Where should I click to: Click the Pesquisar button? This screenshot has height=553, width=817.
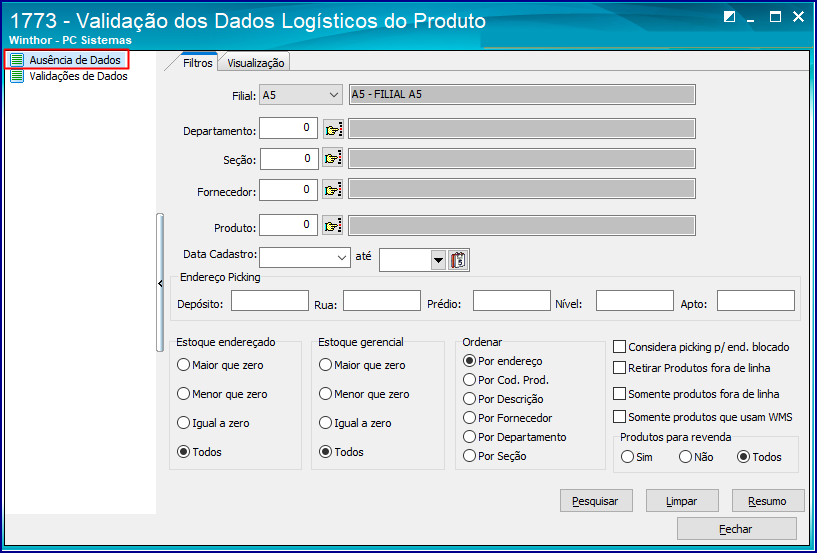(x=596, y=501)
